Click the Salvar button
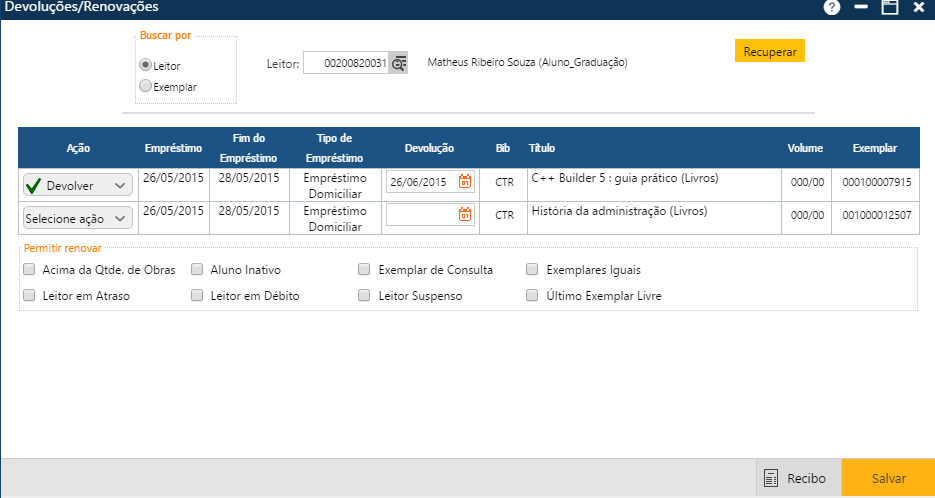 click(888, 479)
